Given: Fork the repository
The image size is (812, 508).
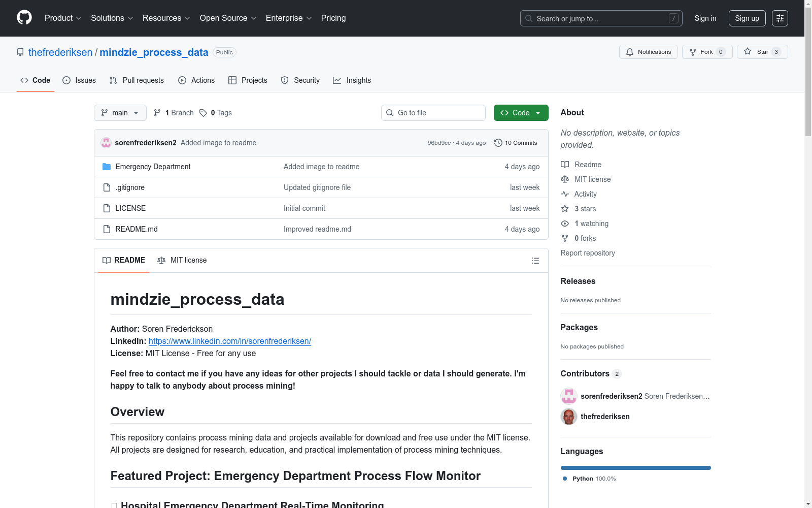Looking at the screenshot, I should click(x=707, y=52).
